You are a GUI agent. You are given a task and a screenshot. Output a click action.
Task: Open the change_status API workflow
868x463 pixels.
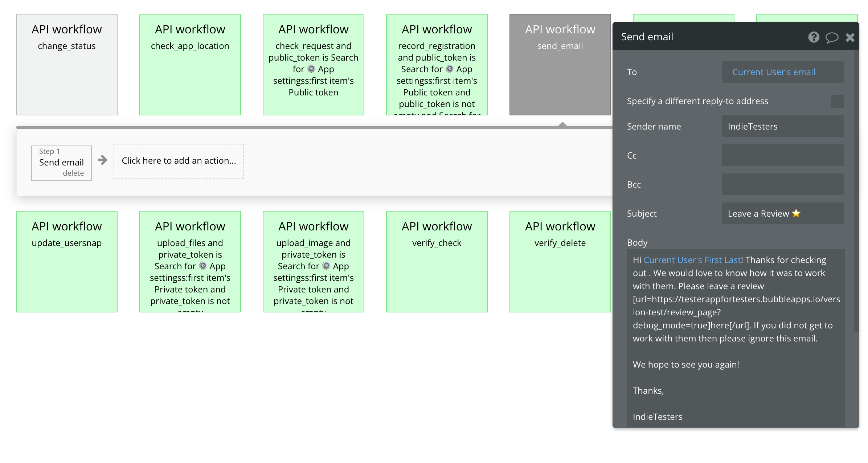click(x=67, y=65)
